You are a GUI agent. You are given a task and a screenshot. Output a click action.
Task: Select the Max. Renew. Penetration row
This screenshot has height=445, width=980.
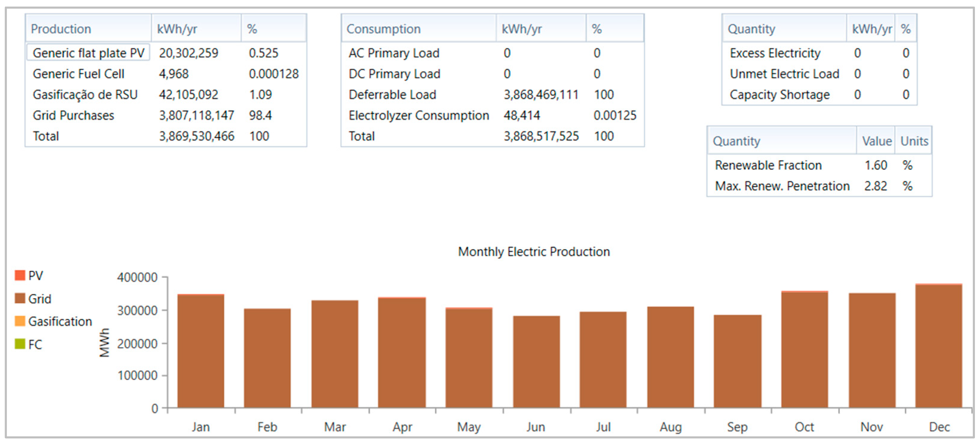coord(782,186)
